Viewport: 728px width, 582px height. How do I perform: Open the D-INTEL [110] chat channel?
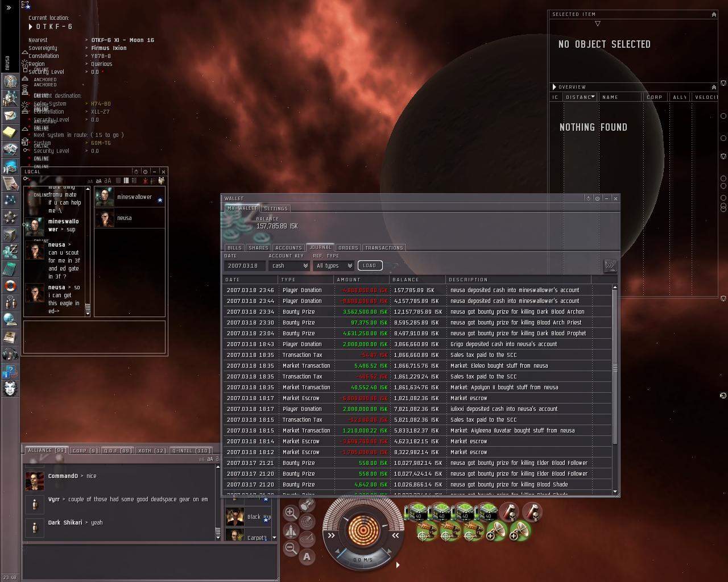click(191, 451)
